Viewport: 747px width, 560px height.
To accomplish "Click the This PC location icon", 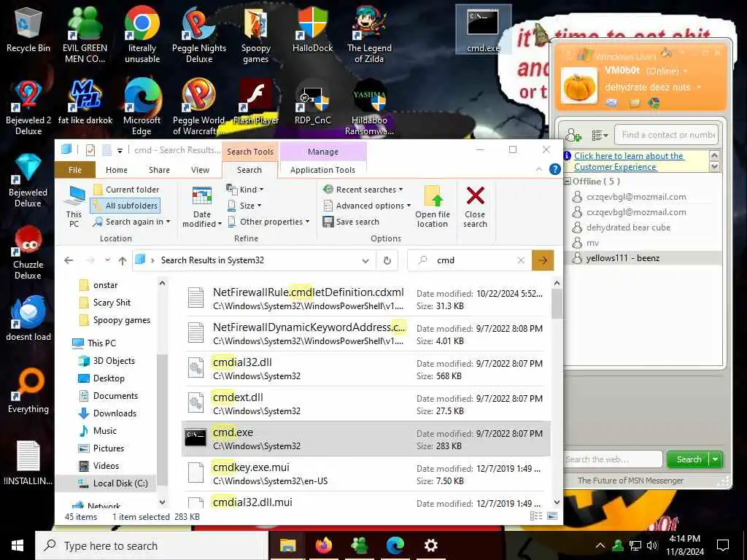I will [74, 206].
